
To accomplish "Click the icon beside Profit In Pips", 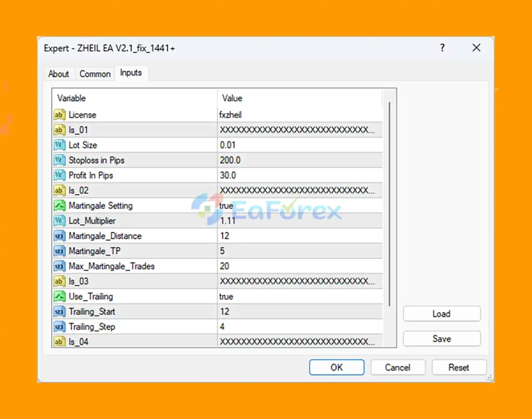I will [59, 175].
